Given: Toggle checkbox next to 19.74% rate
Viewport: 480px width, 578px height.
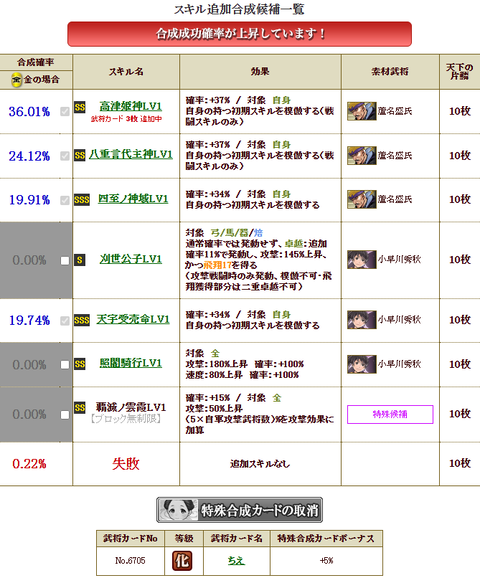Looking at the screenshot, I should pos(65,321).
